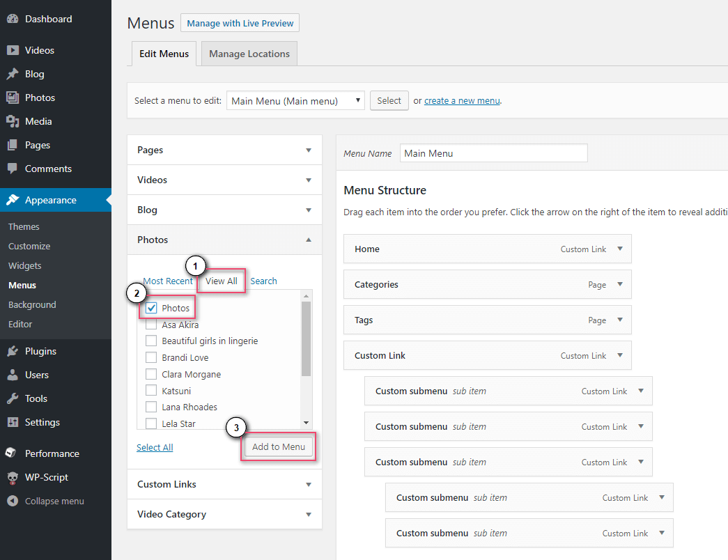The image size is (728, 560).
Task: Check the Lela Star checkbox
Action: [151, 423]
